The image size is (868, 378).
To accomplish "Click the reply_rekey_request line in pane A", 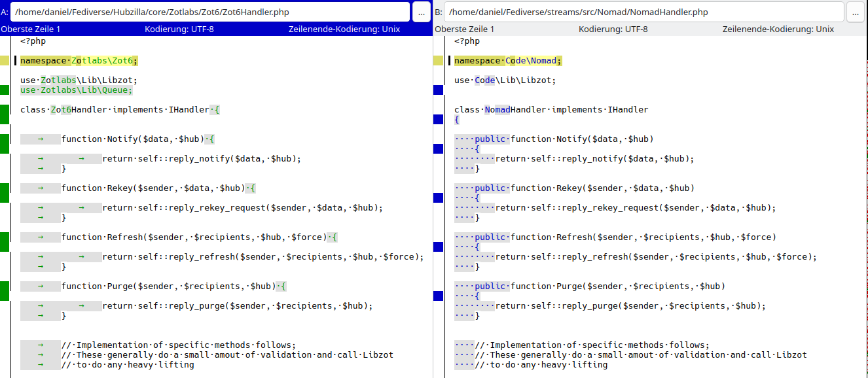I will point(242,208).
